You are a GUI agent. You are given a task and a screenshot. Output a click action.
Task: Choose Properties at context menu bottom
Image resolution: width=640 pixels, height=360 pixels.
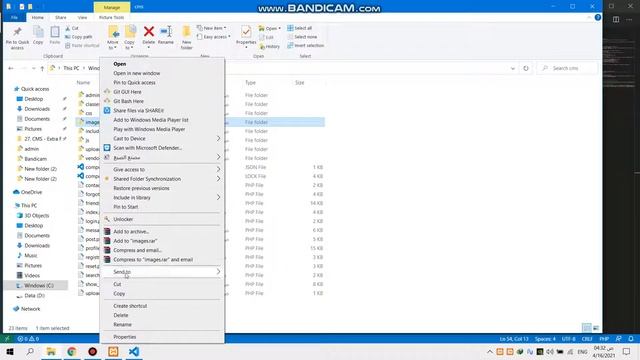(162, 337)
